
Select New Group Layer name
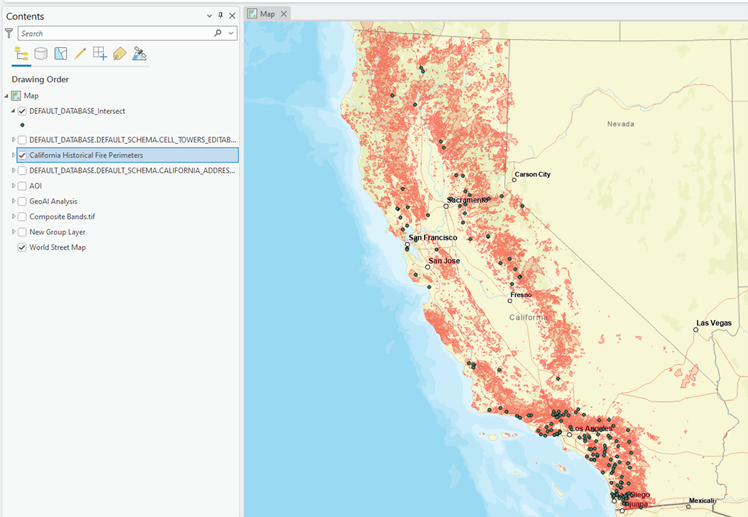pos(57,232)
